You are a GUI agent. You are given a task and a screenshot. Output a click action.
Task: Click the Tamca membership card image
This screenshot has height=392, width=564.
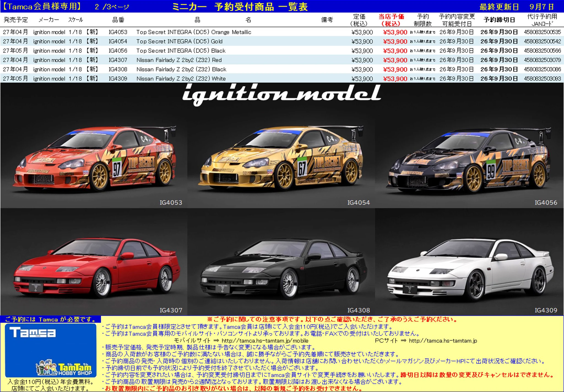[51, 350]
